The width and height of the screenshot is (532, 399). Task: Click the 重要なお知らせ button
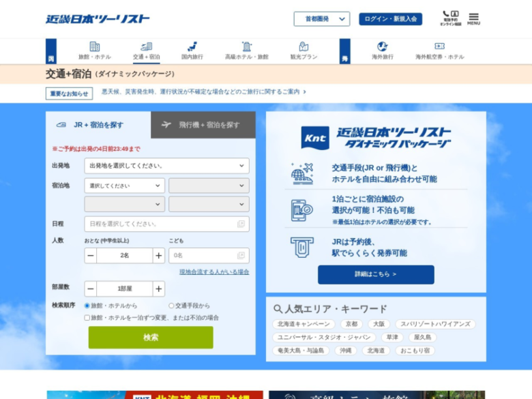pos(69,93)
